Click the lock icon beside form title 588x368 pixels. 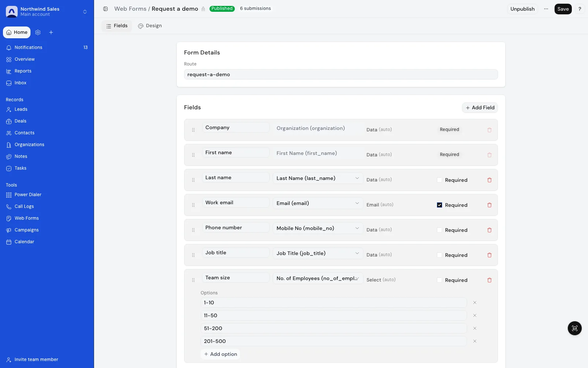pos(203,9)
